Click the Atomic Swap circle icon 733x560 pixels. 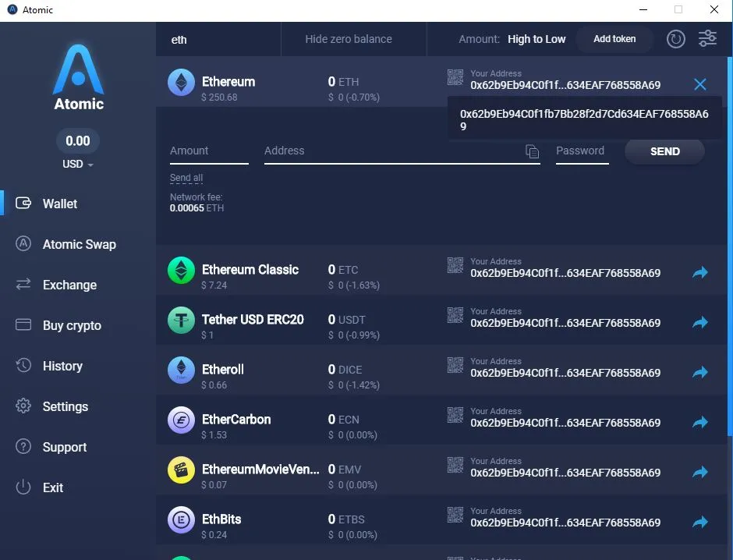[x=23, y=243]
